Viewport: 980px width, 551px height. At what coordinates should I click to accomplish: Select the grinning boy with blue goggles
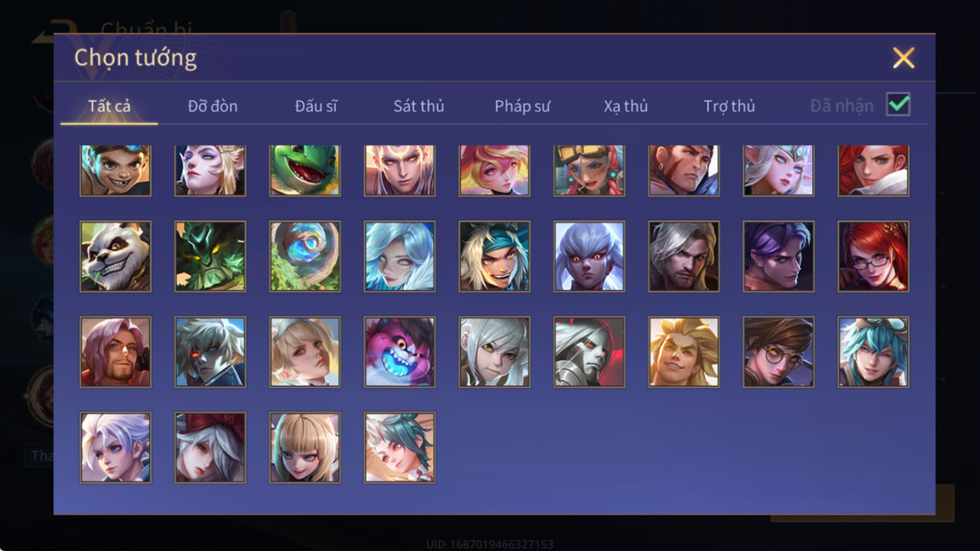pos(115,171)
